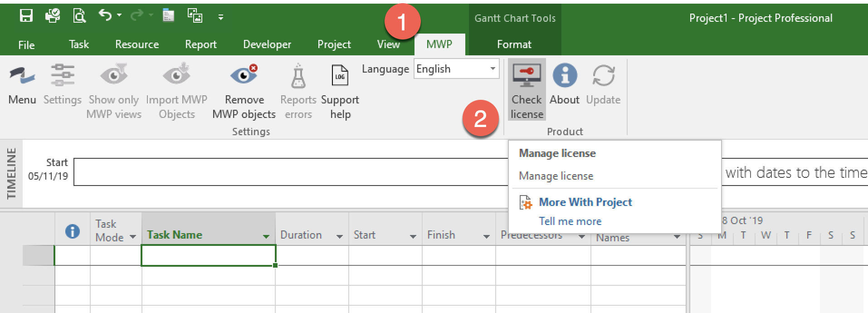This screenshot has width=868, height=313.
Task: Open the Predecessors column dropdown arrow
Action: coord(582,236)
